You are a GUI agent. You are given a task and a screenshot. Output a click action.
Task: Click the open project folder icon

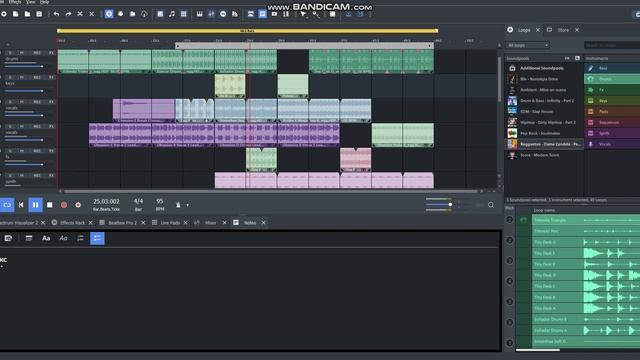click(x=27, y=14)
